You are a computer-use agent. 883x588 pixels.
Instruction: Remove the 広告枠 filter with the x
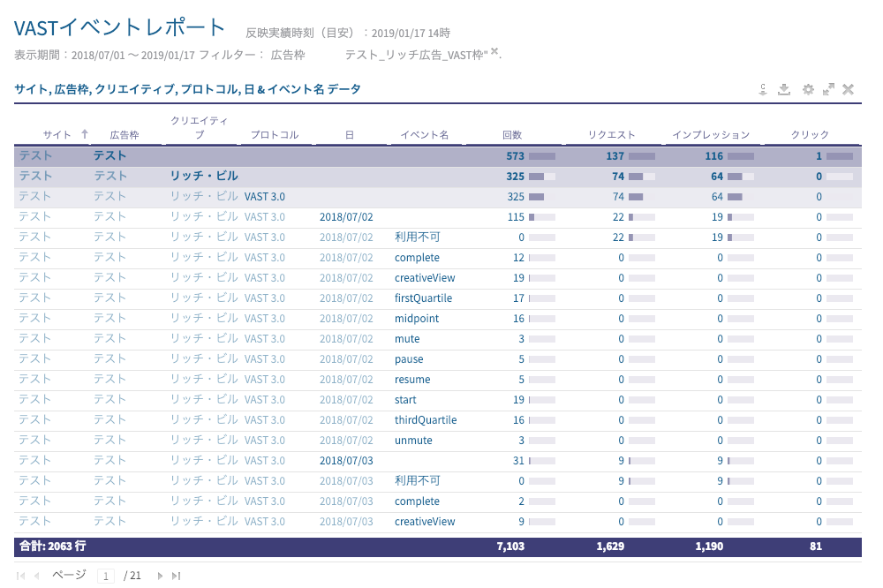tap(494, 52)
